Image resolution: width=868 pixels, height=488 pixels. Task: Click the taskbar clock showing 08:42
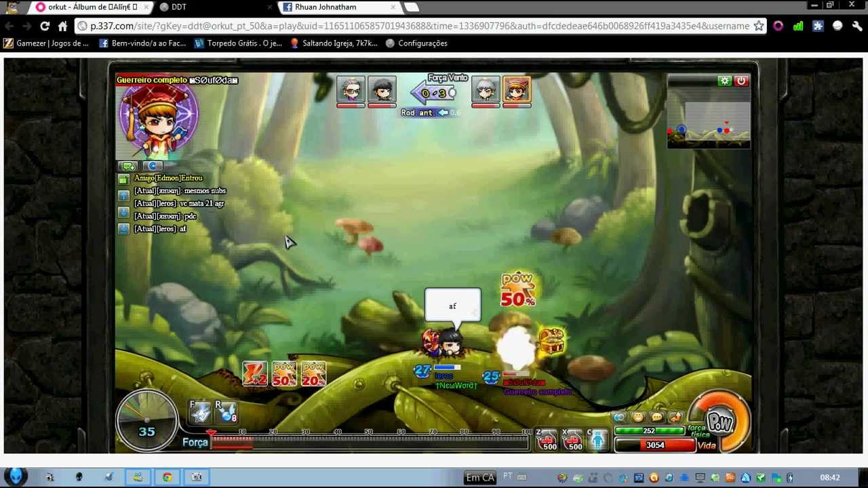tap(829, 478)
